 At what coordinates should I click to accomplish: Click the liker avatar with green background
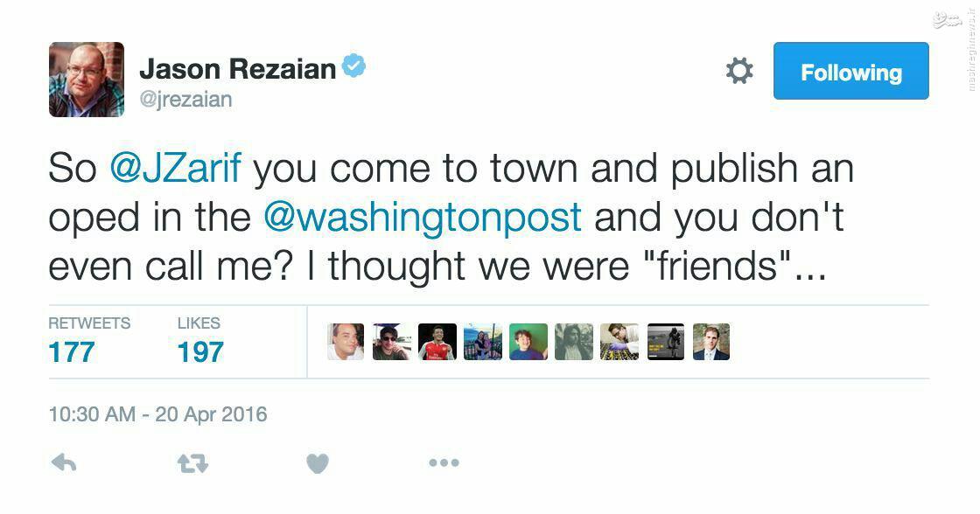tap(528, 342)
